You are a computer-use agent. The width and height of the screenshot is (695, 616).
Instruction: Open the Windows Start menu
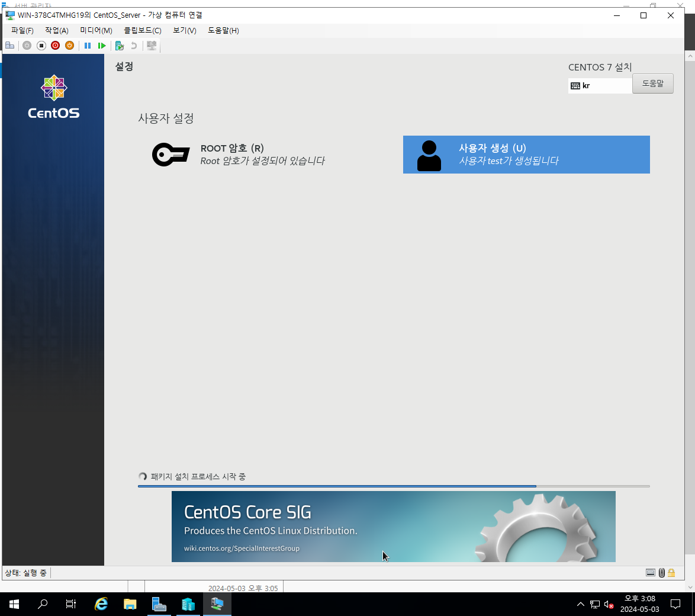coord(14,604)
